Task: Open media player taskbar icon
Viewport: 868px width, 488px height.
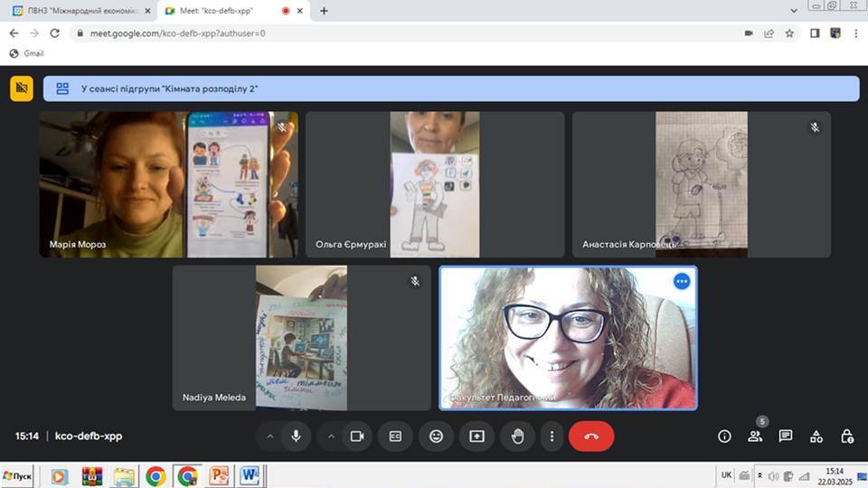Action: pyautogui.click(x=60, y=476)
